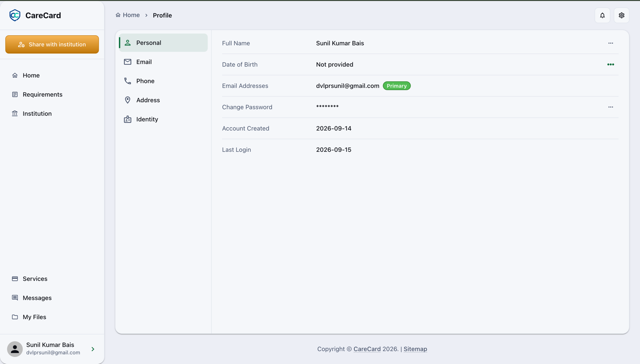Switch to the Address profile tab
Screen dimensions: 640x364
(163, 100)
